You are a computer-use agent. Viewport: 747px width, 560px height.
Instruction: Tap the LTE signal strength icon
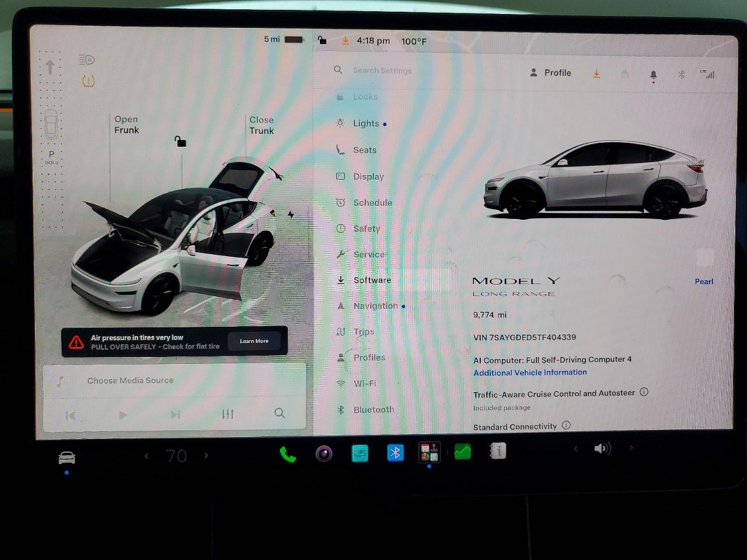click(x=707, y=73)
